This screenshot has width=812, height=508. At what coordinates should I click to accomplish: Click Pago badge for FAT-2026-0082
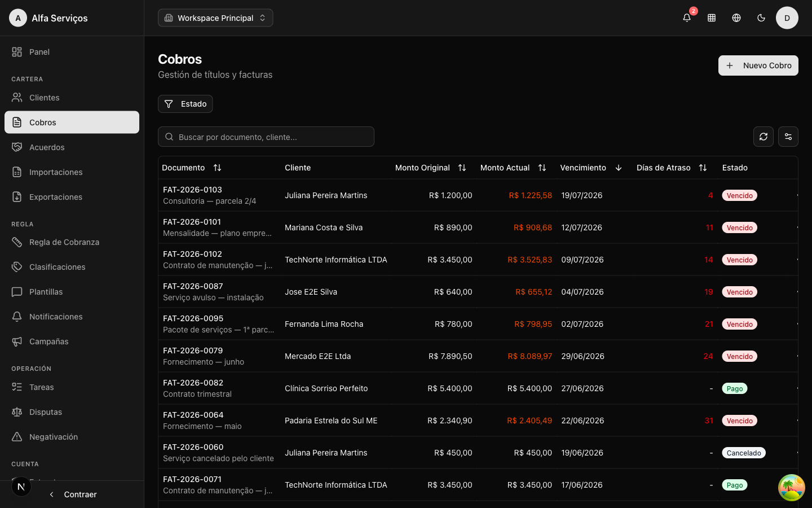click(735, 388)
